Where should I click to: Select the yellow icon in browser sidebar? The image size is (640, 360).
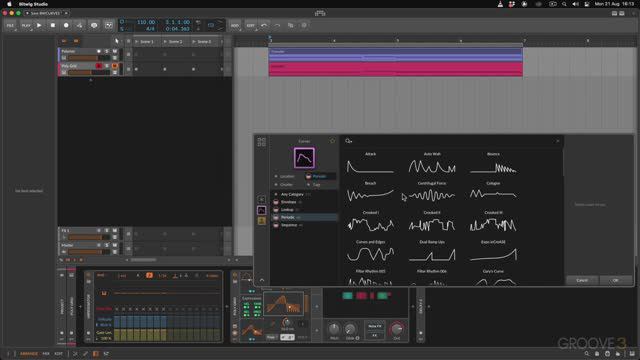coord(262,221)
